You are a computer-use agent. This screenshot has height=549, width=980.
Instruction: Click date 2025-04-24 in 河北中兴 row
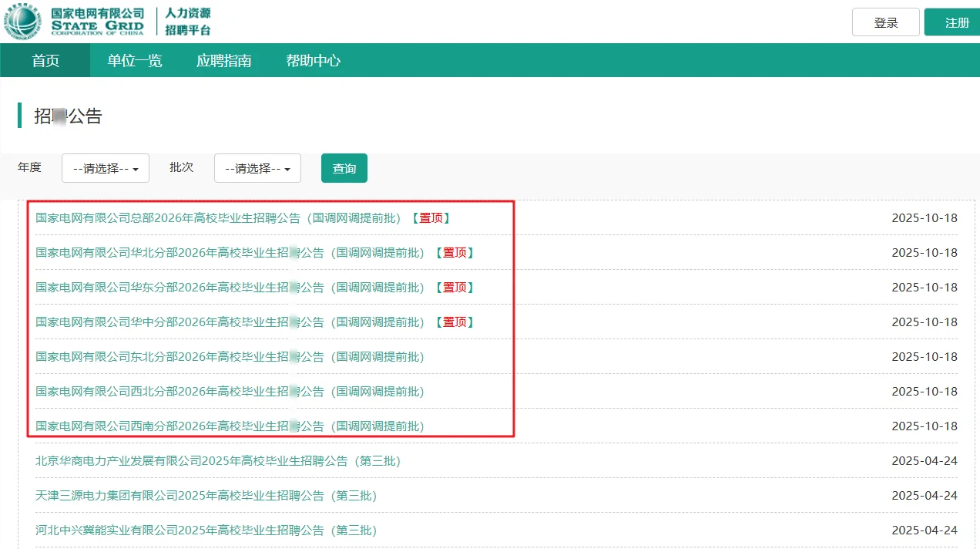tap(925, 530)
